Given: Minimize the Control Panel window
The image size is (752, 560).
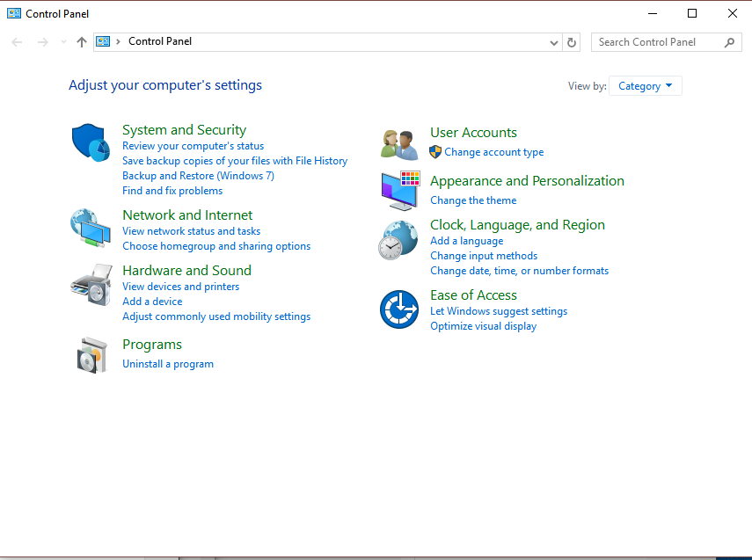Looking at the screenshot, I should click(653, 13).
